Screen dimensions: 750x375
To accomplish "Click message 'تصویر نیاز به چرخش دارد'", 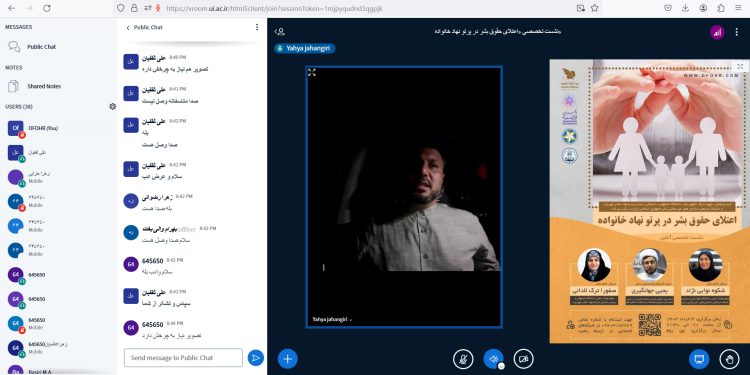I will 172,336.
